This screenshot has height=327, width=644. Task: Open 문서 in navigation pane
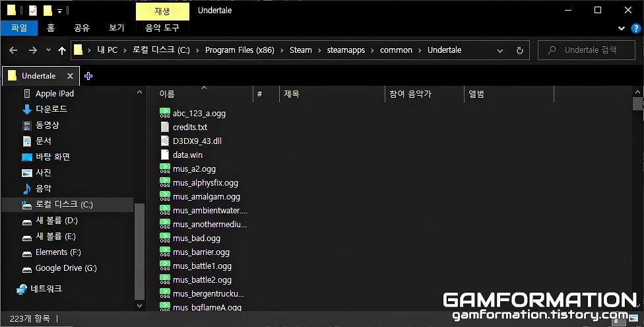pos(43,141)
